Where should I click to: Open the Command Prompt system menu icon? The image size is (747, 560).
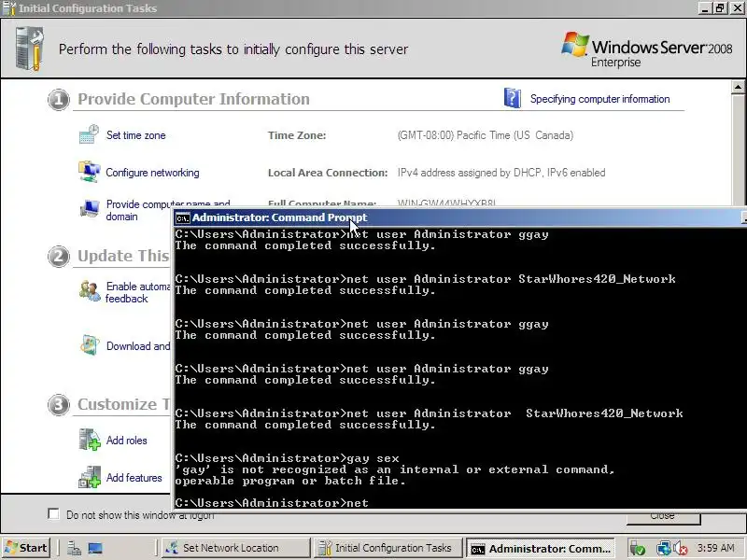(x=182, y=218)
